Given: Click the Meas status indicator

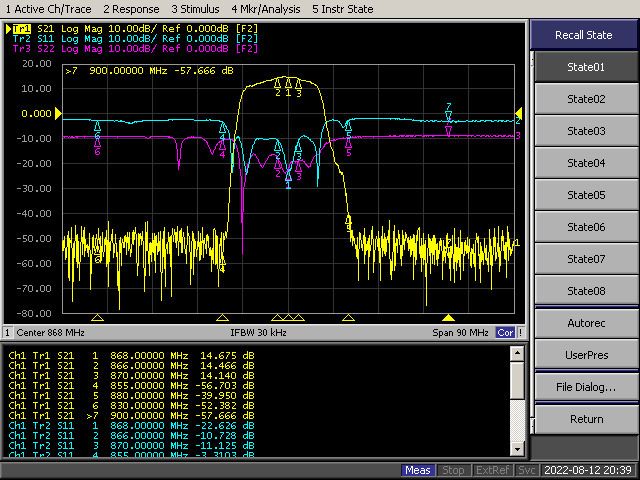Looking at the screenshot, I should tap(418, 470).
